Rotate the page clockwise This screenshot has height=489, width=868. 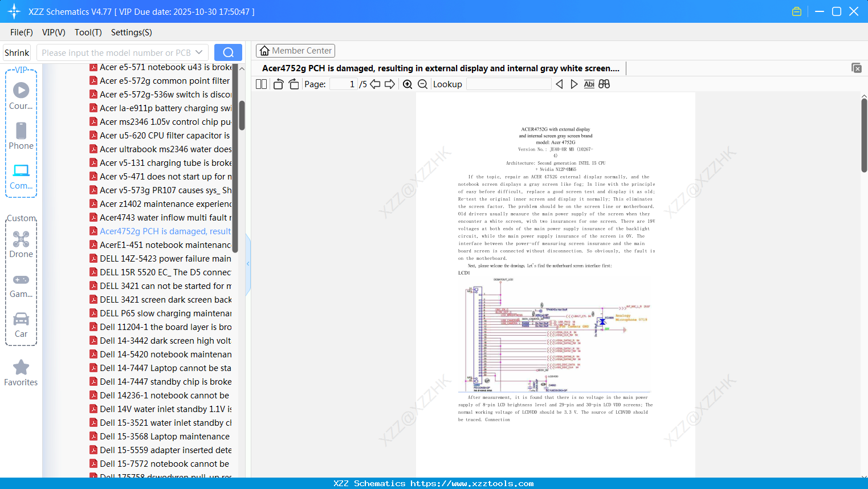click(x=294, y=84)
